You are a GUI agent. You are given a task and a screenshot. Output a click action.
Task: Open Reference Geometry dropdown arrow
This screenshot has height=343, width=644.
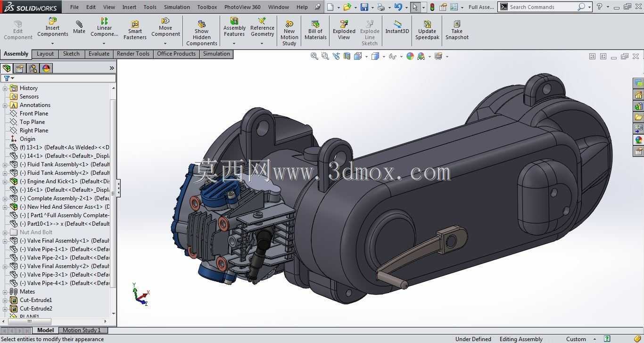click(262, 43)
